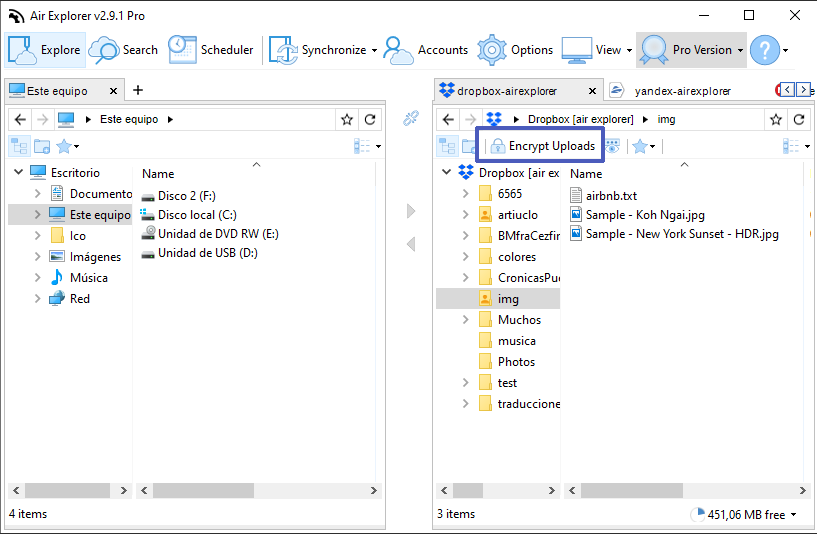
Task: Select airbnb.txt file
Action: point(604,196)
